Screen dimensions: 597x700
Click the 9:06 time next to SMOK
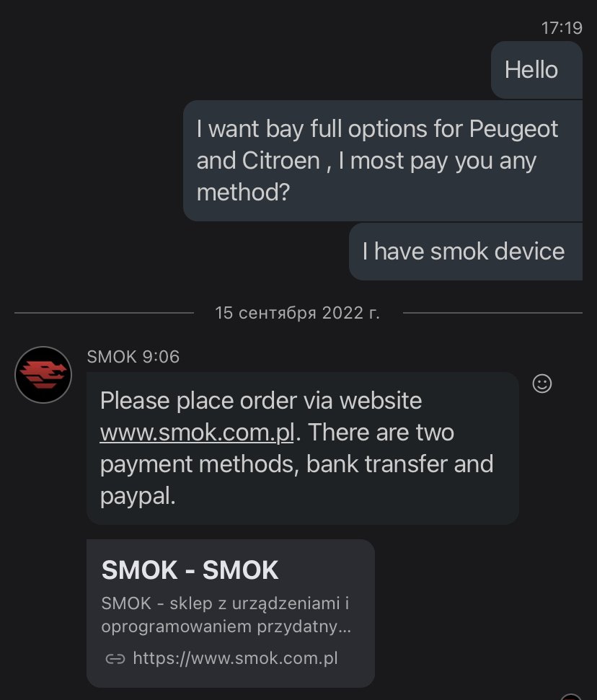[x=161, y=356]
